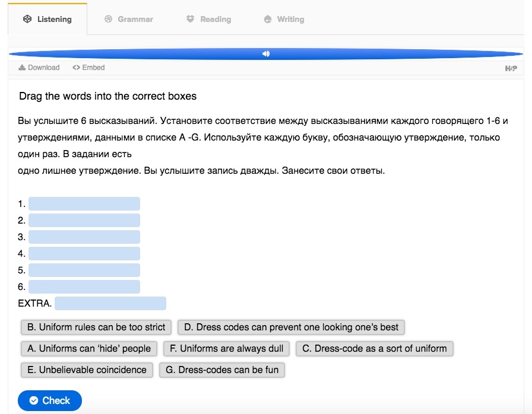Open the Writing tab
Image resolution: width=532 pixels, height=414 pixels.
284,19
